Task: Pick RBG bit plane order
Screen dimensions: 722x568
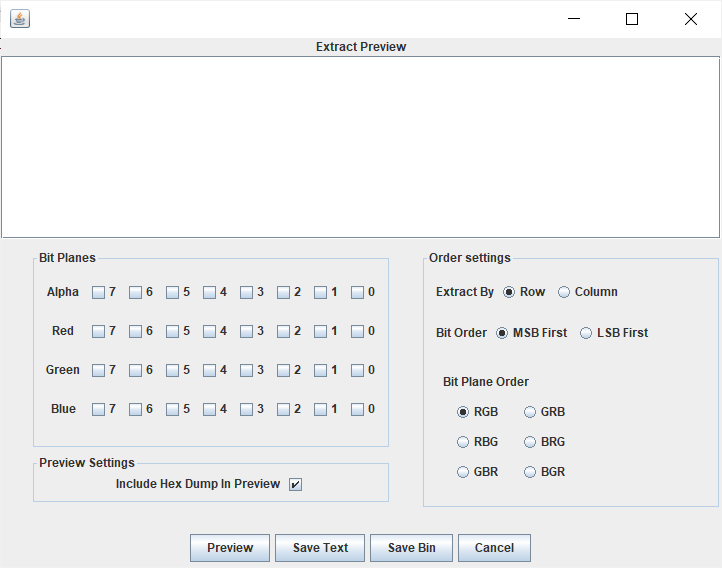Action: (x=463, y=442)
